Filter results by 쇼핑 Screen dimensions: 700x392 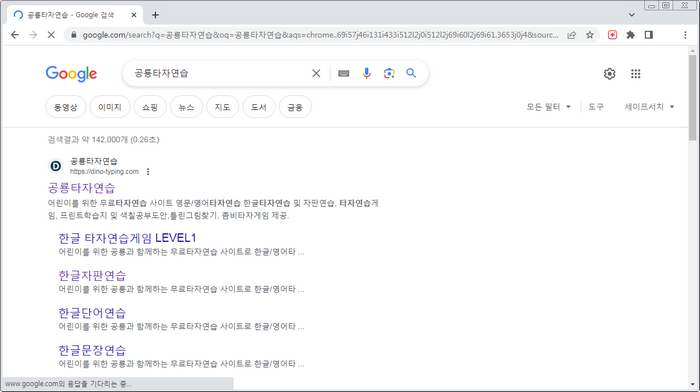[150, 107]
